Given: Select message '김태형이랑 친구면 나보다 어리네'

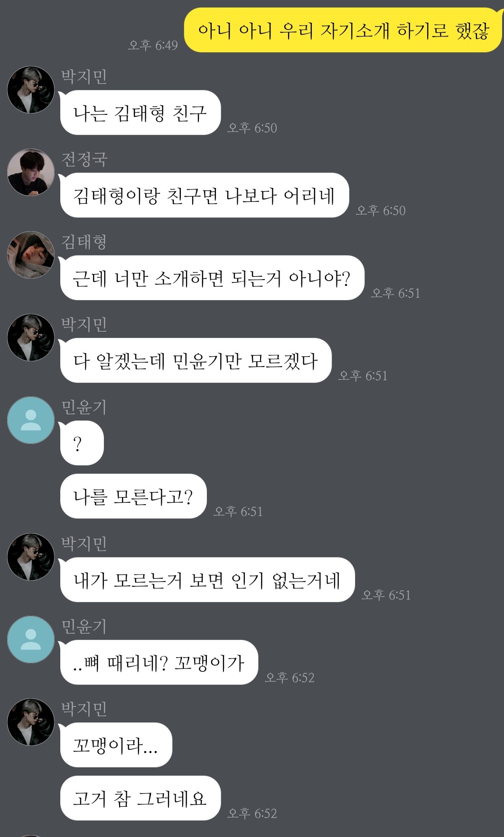Looking at the screenshot, I should (x=205, y=195).
